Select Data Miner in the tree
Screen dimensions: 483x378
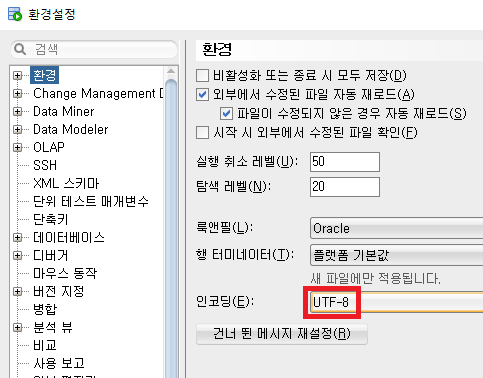(63, 111)
